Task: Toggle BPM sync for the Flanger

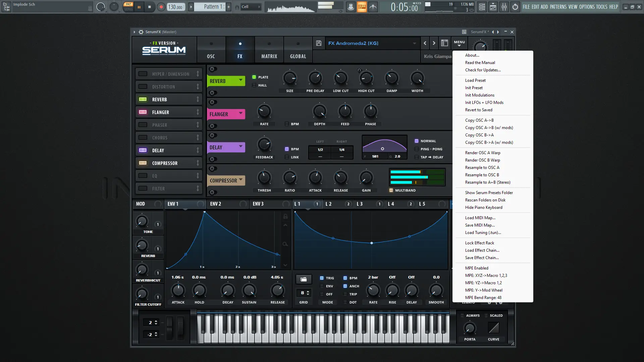Action: pos(287,124)
